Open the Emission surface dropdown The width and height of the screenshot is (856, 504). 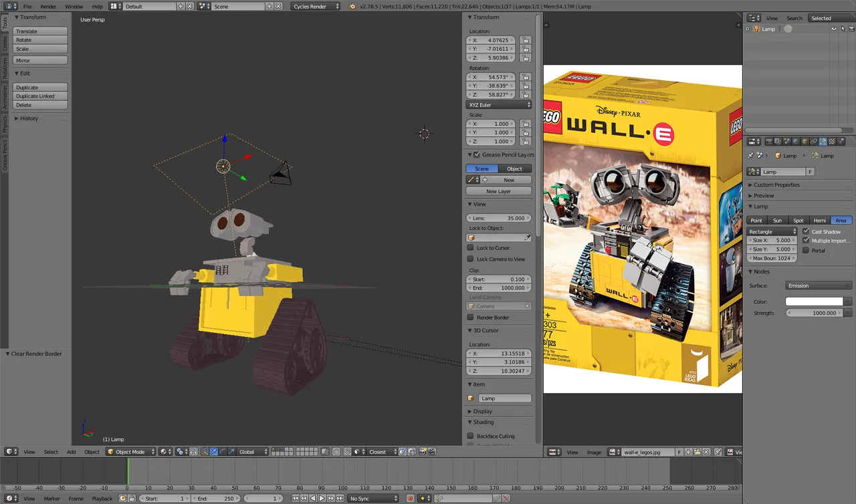coord(819,285)
